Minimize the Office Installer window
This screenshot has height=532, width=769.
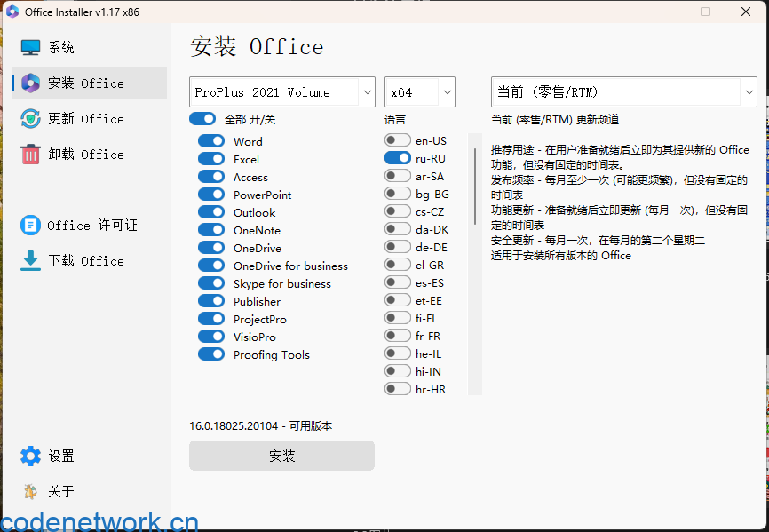(665, 12)
